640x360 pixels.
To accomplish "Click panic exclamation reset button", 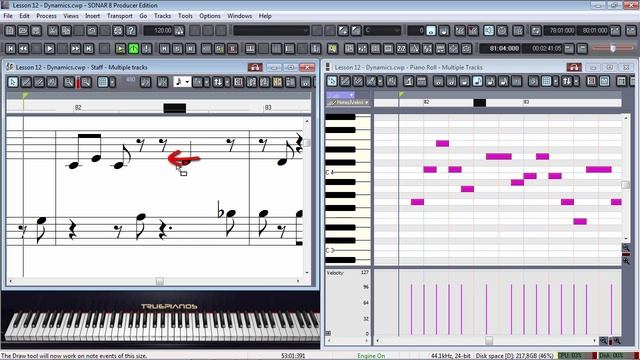I will click(x=147, y=49).
